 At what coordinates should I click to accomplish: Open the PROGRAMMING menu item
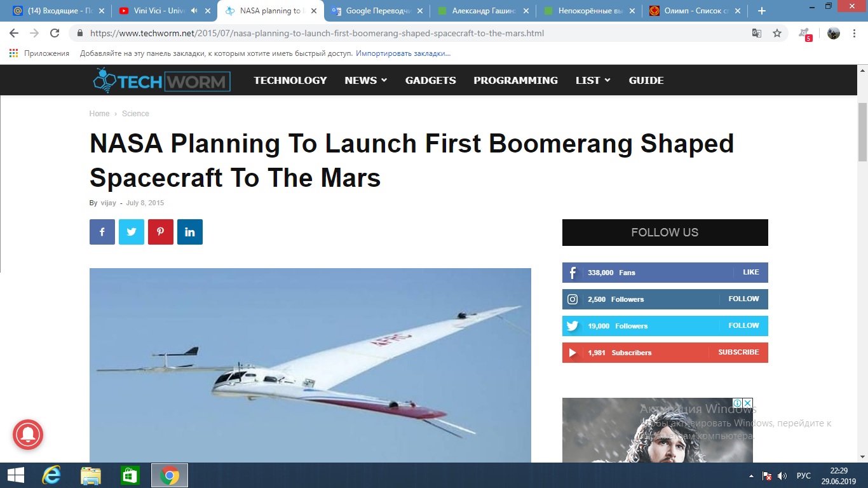tap(515, 80)
